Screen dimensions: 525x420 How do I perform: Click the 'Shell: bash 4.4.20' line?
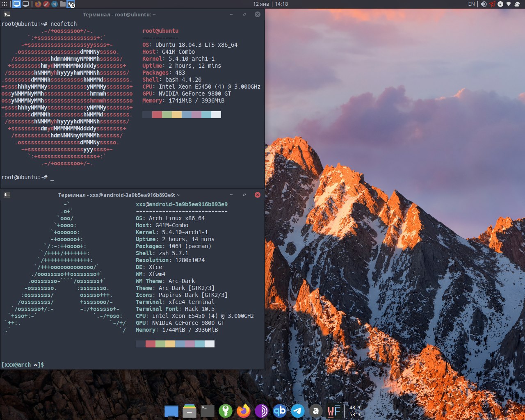(x=172, y=80)
